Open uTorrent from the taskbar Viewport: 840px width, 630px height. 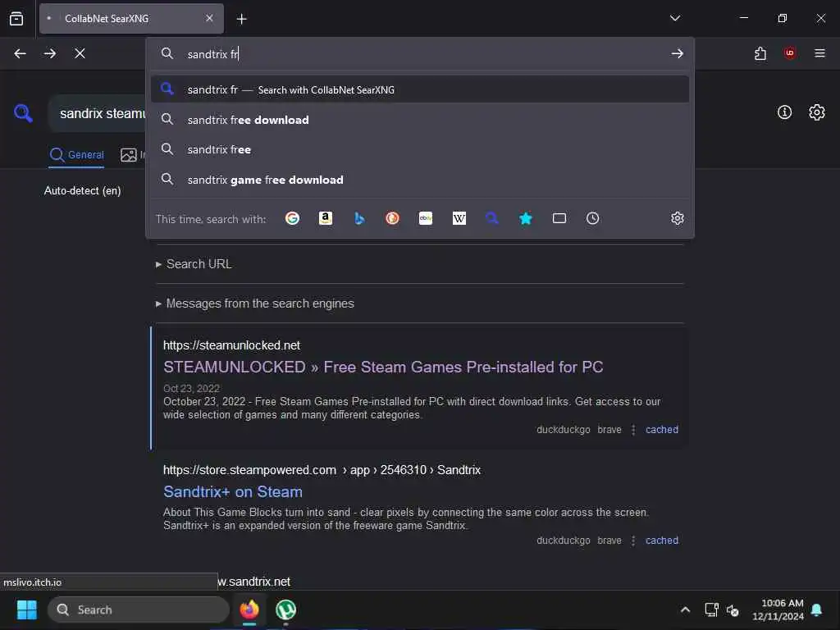point(285,609)
